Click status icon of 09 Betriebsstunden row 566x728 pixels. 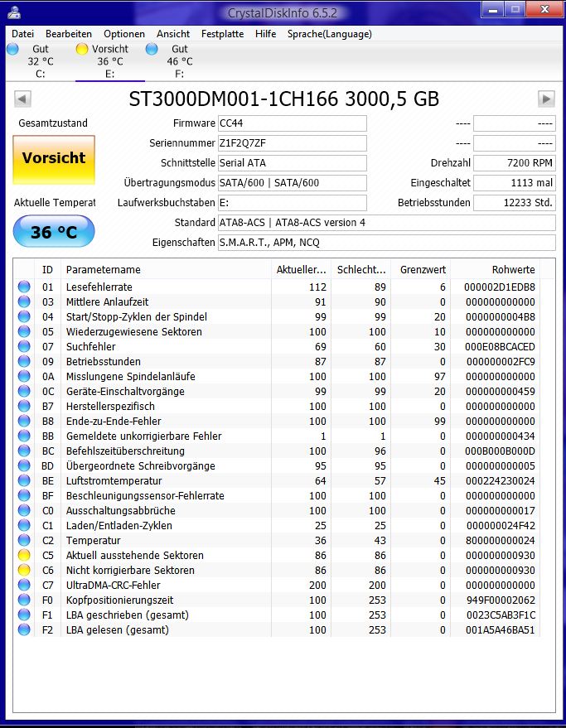pyautogui.click(x=24, y=361)
